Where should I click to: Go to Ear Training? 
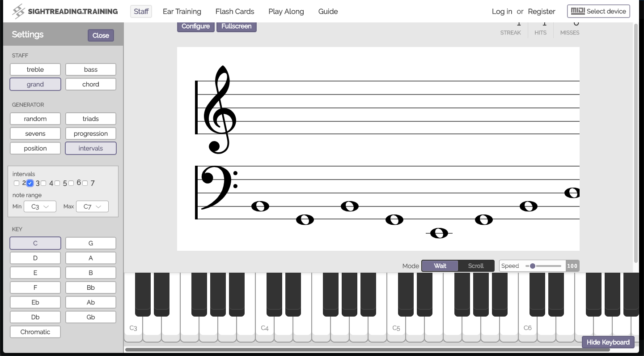[x=182, y=11]
